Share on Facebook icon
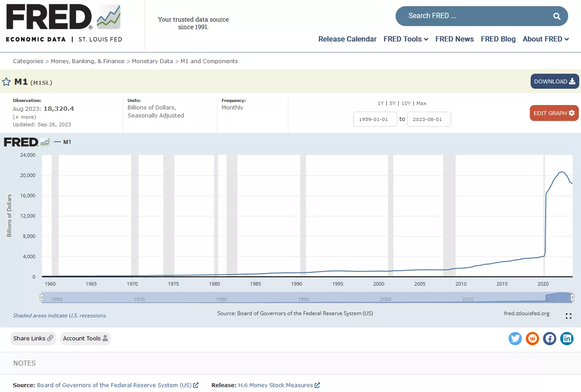581x392 pixels. (x=550, y=339)
